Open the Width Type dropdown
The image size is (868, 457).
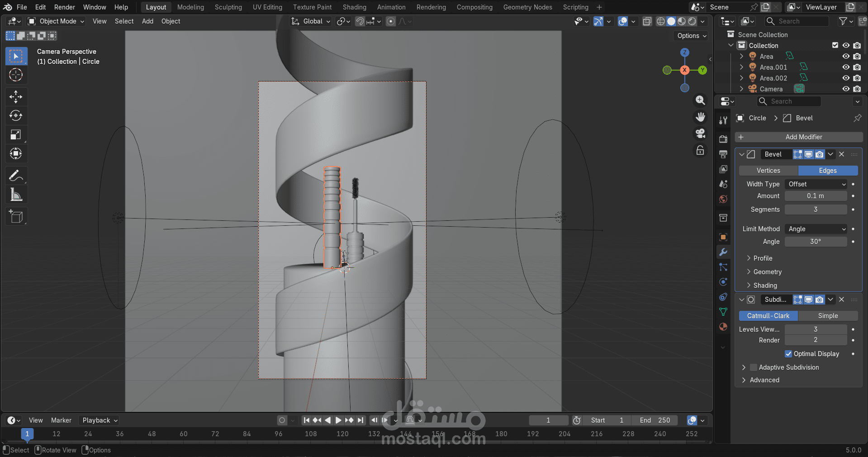[816, 184]
